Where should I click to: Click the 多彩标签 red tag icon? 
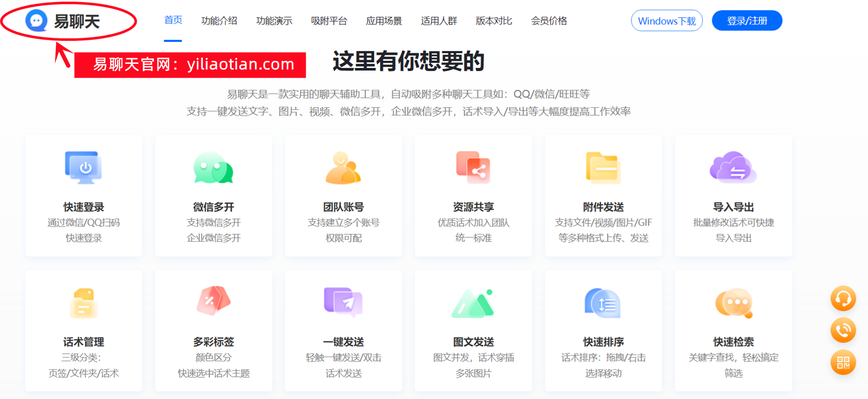pyautogui.click(x=214, y=300)
